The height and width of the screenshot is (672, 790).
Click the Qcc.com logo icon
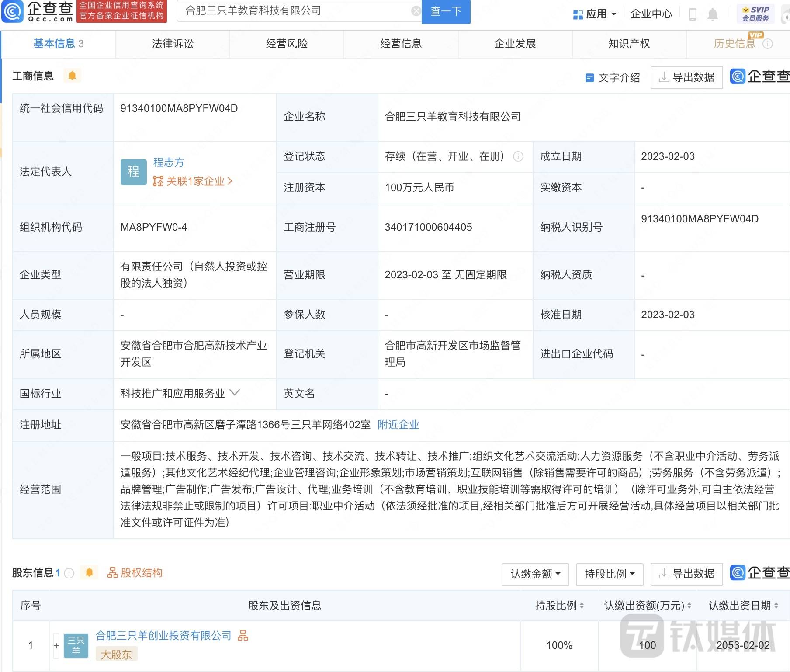pos(12,11)
